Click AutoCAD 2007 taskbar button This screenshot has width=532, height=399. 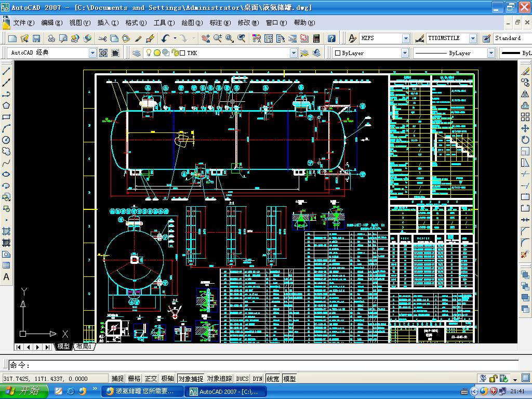pyautogui.click(x=225, y=391)
